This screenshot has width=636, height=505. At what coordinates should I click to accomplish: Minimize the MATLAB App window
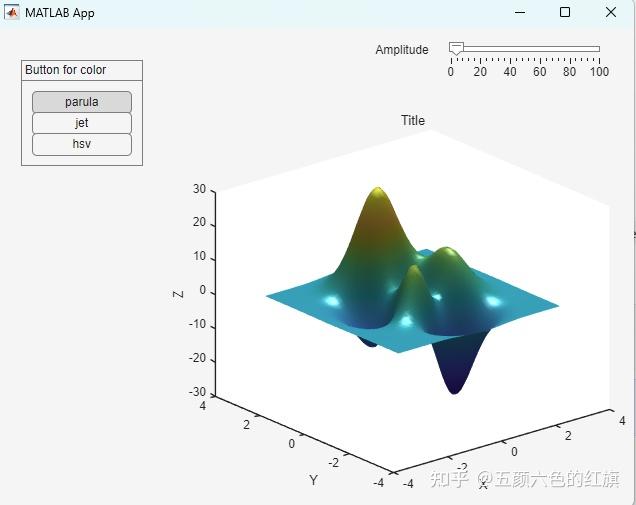pyautogui.click(x=520, y=13)
